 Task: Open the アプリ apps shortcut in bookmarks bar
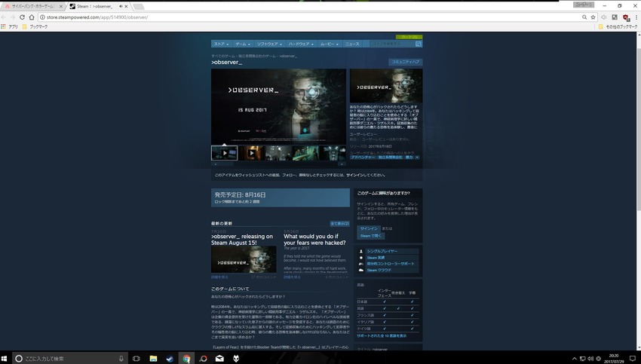(10, 26)
